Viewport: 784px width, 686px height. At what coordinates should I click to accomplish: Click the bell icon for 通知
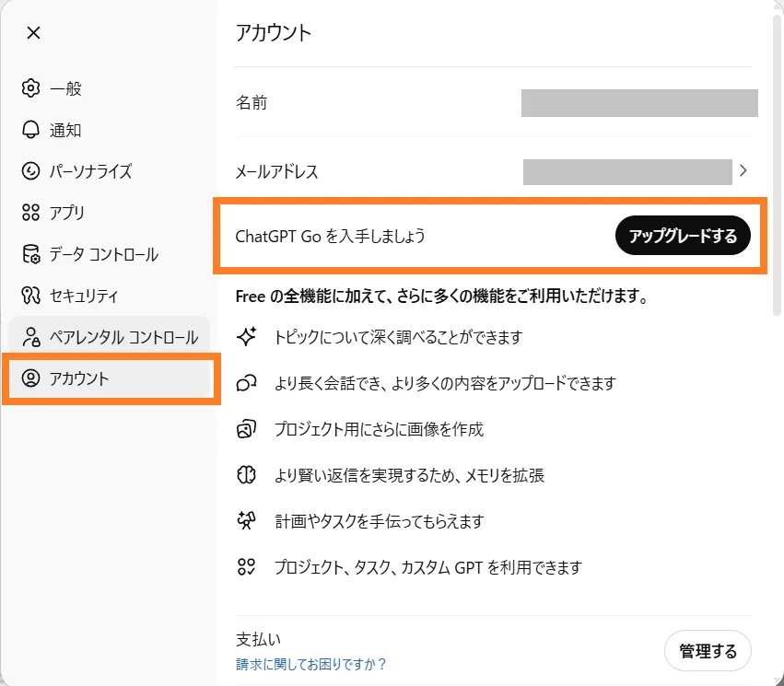pyautogui.click(x=31, y=130)
